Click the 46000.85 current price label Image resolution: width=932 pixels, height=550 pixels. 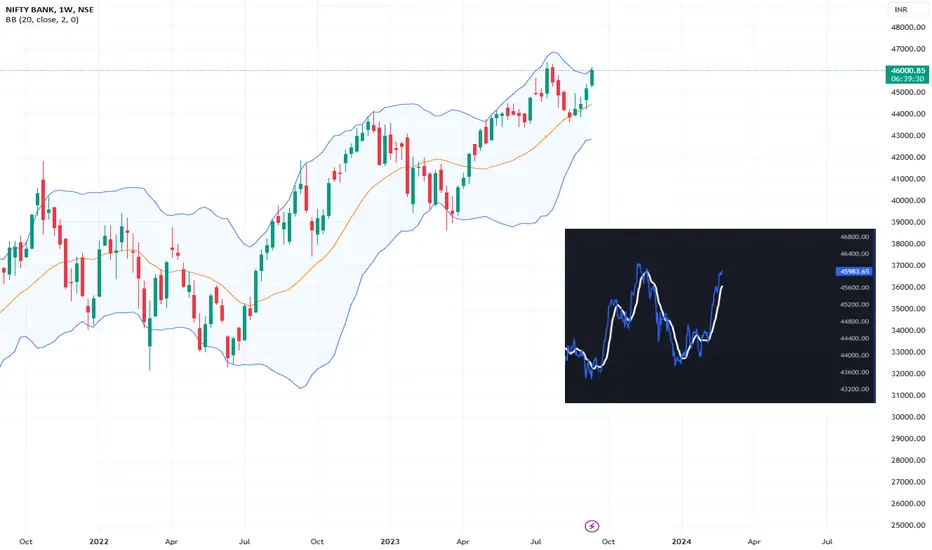907,70
